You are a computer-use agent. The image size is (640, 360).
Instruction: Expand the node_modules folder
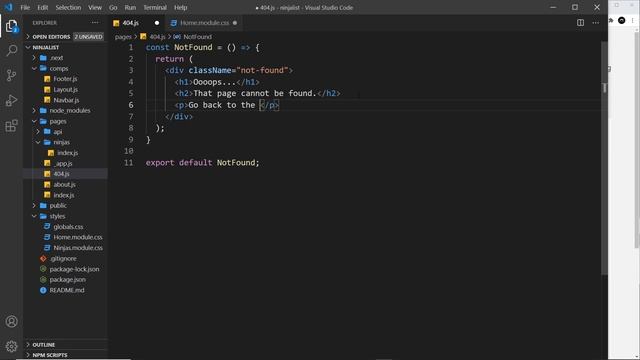point(65,111)
